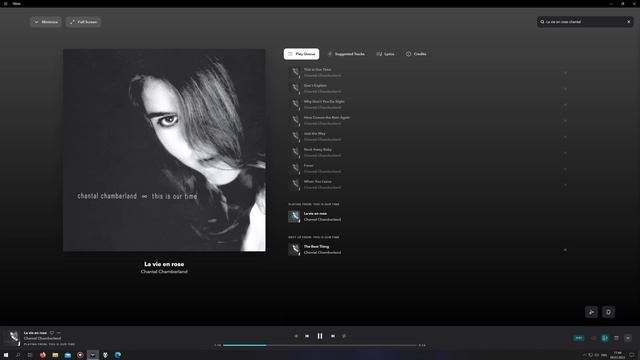Open Task View on the taskbar

[30, 355]
